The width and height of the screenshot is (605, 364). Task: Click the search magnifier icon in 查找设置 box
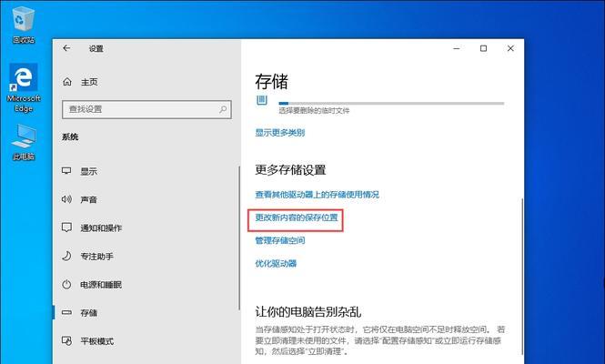pyautogui.click(x=223, y=109)
